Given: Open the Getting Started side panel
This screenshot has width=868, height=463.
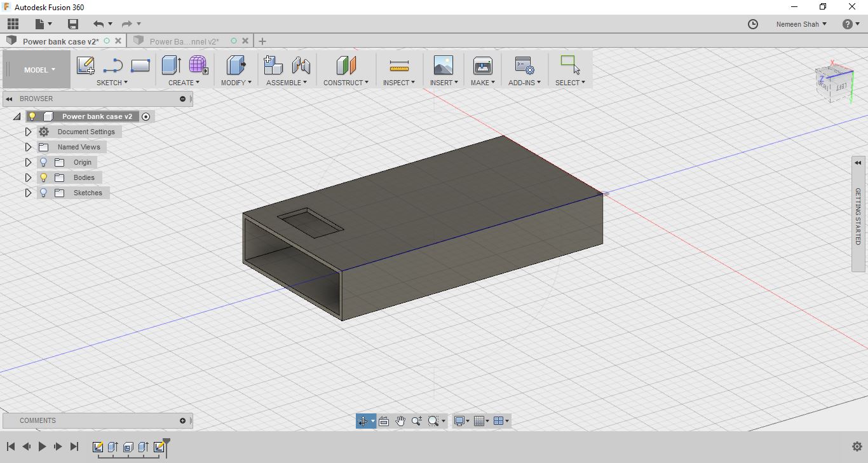Looking at the screenshot, I should click(x=858, y=214).
